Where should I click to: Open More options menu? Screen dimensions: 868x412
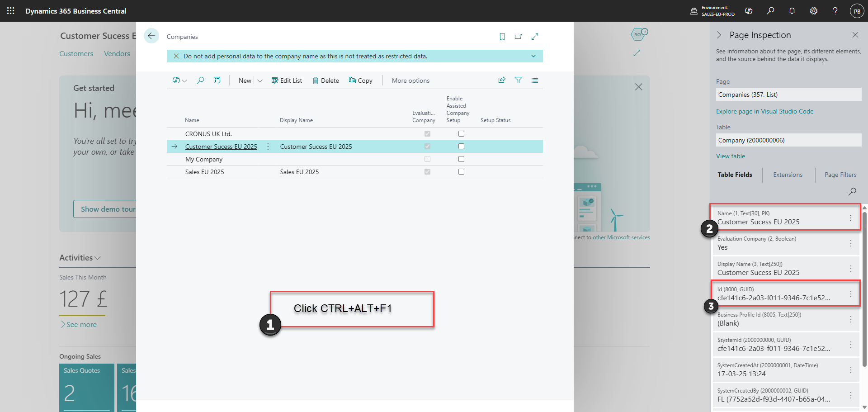click(x=410, y=81)
